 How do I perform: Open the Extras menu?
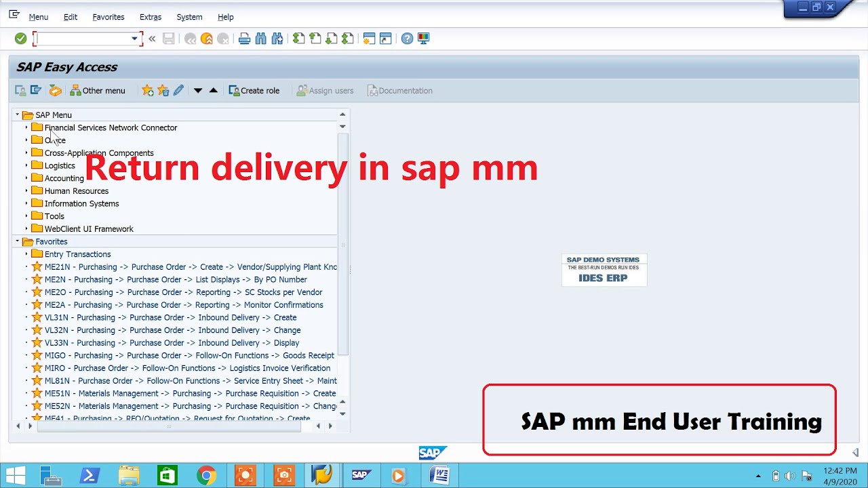[x=151, y=17]
